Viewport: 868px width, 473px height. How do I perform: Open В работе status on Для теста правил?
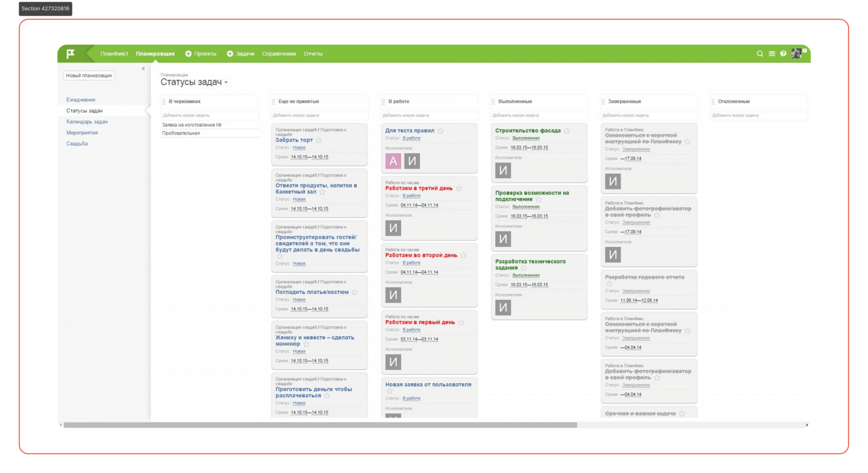[411, 138]
